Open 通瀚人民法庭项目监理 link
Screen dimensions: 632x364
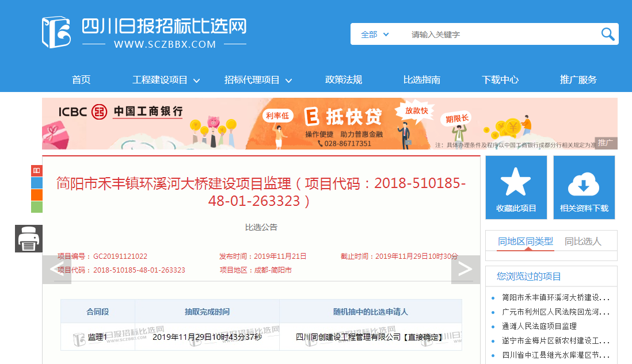[539, 326]
